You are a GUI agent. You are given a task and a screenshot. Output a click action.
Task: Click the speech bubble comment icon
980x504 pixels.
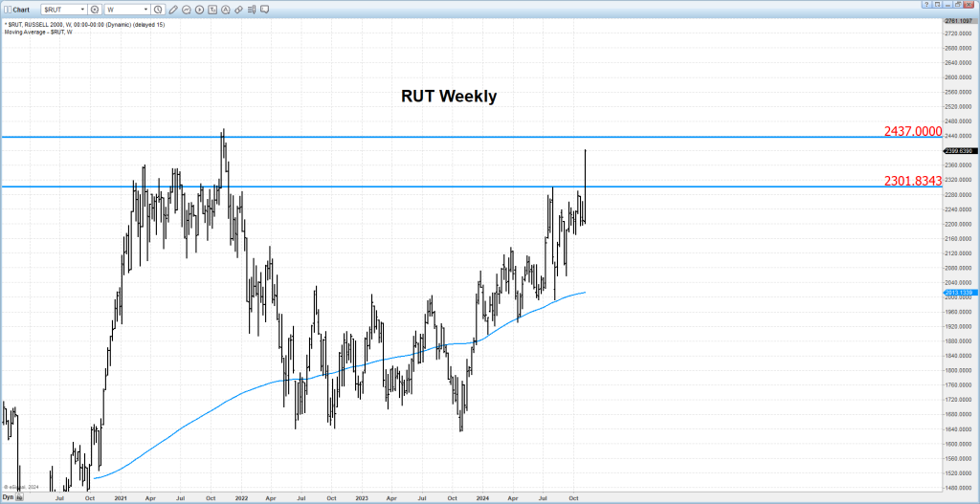264,9
